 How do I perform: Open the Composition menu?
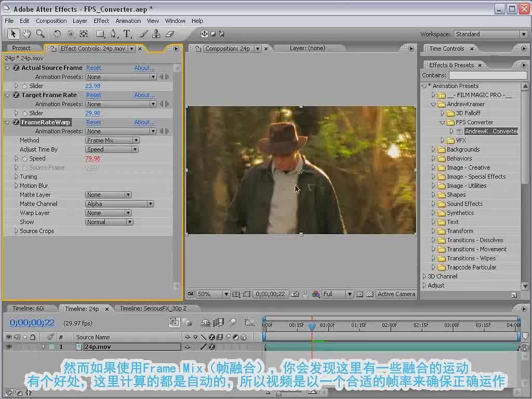point(51,21)
